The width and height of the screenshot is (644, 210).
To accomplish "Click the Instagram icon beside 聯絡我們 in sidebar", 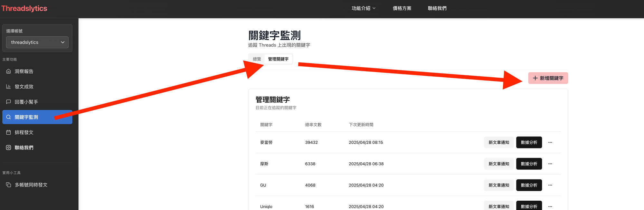I will pos(8,148).
